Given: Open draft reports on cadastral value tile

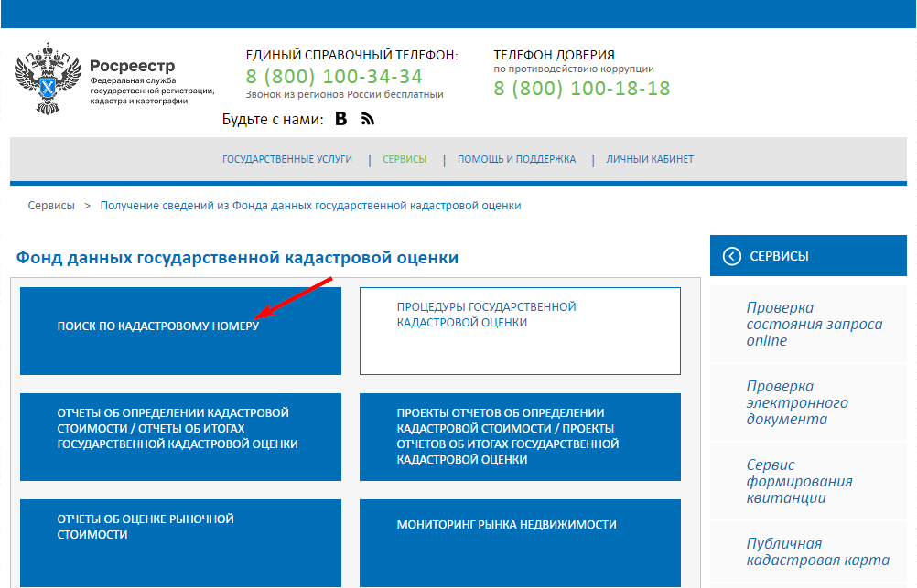Looking at the screenshot, I should coord(520,437).
